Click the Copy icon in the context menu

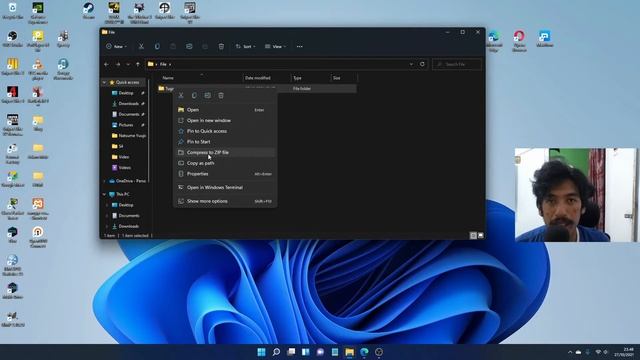tap(194, 96)
